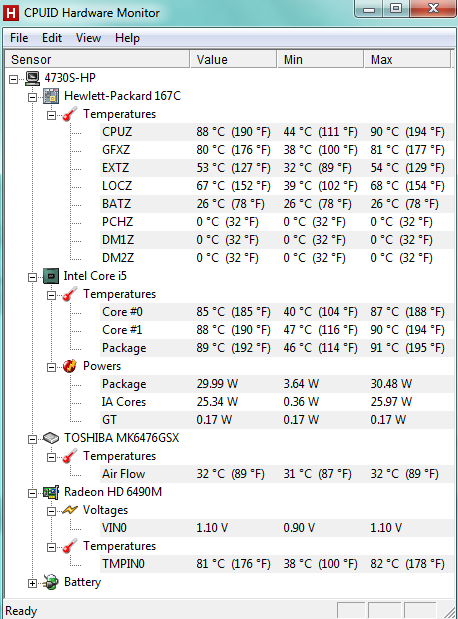Select the TOSHIBA MK6476GSX hard drive icon
Viewport: 458px width, 619px height.
click(x=51, y=438)
